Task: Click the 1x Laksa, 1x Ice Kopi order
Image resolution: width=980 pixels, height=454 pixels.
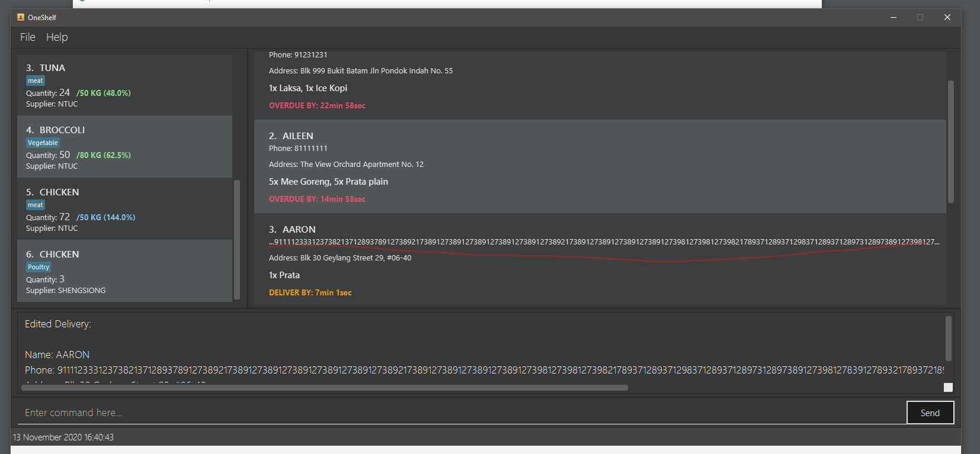Action: [x=308, y=88]
